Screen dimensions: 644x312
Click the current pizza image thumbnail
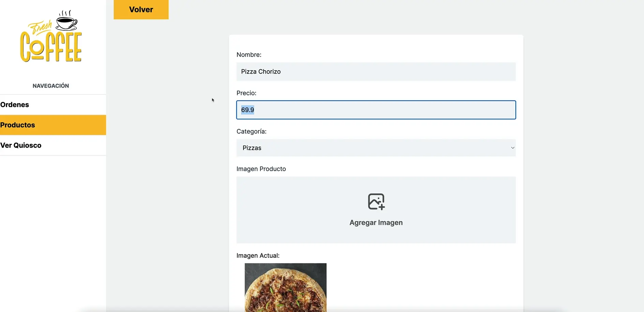[x=285, y=287]
